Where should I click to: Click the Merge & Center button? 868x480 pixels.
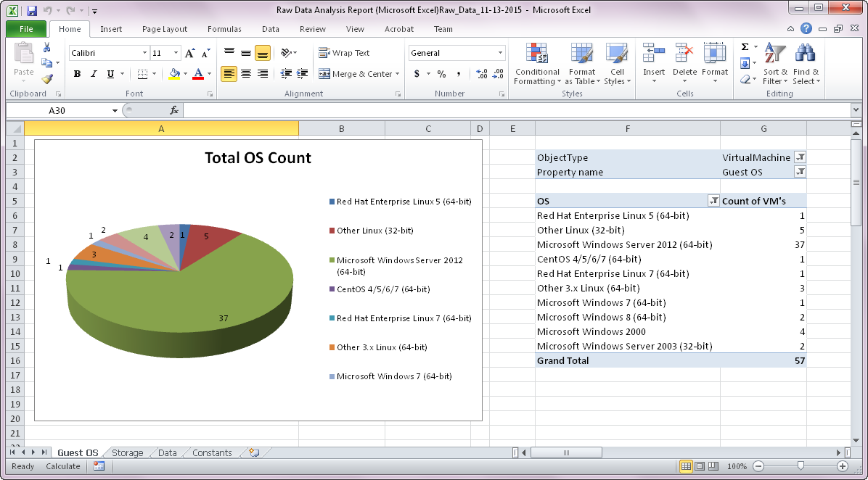coord(356,74)
